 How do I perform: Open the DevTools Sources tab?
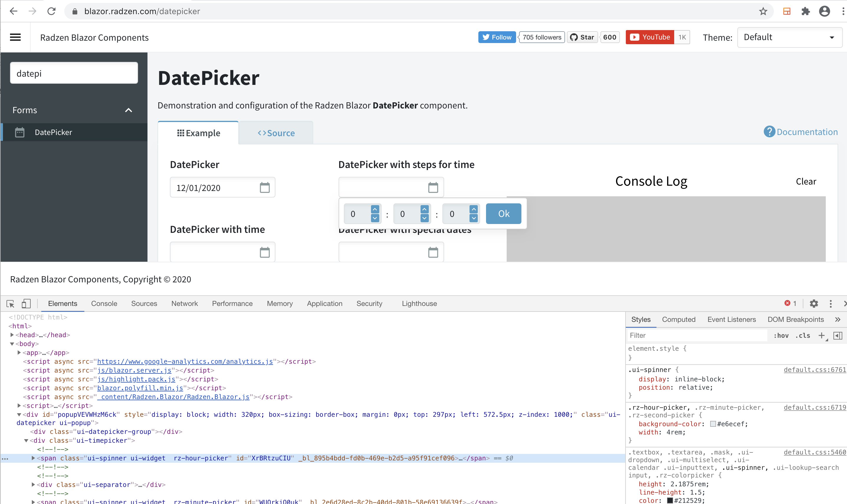click(144, 304)
